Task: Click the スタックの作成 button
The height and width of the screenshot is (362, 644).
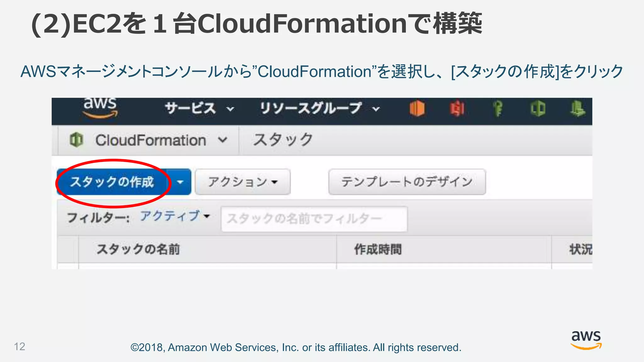Action: click(x=112, y=182)
